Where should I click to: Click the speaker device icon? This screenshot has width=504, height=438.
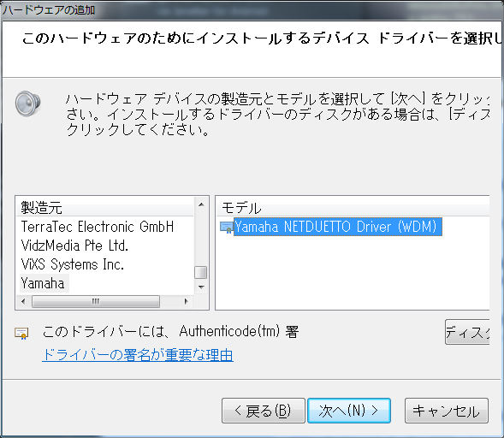point(27,104)
